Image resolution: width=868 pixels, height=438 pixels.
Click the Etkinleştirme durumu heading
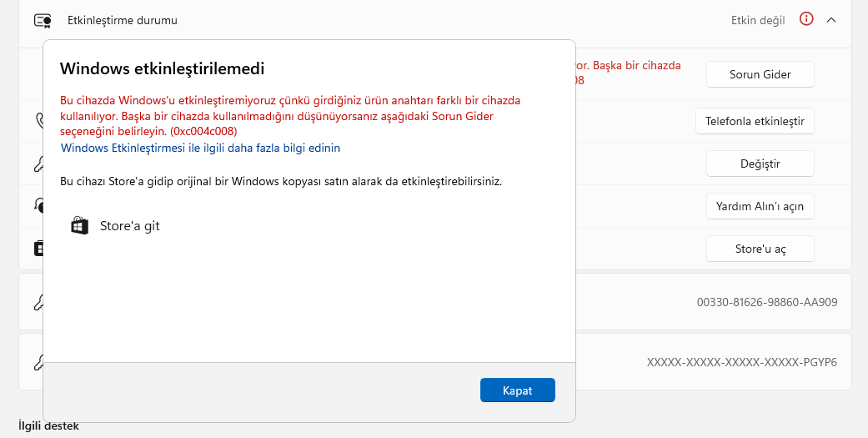(x=123, y=21)
